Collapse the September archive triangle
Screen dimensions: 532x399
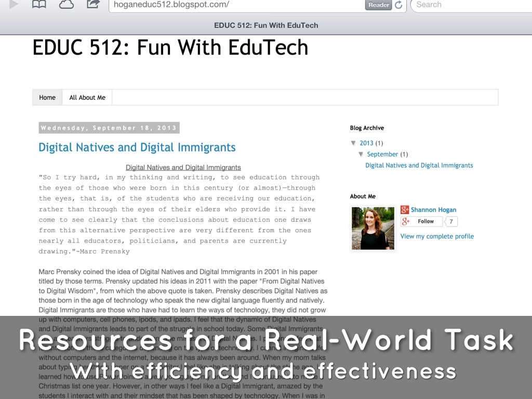click(x=361, y=154)
